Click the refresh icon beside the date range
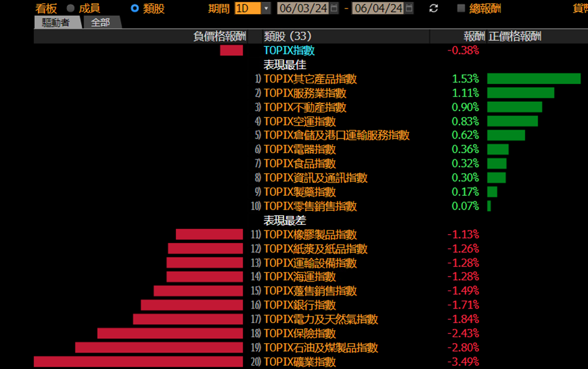Viewport: 588px width, 369px height. pyautogui.click(x=434, y=8)
